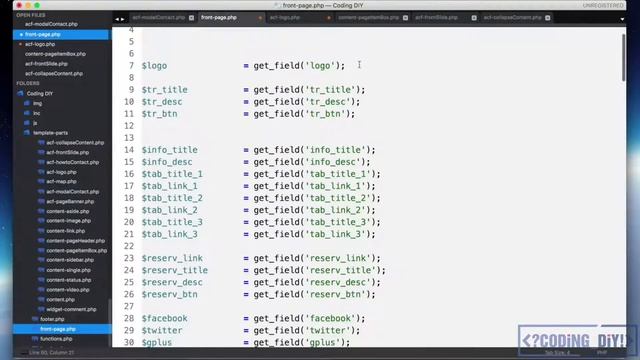This screenshot has width=640, height=360.
Task: Click file icon of content-pageItemBox.php in tree
Action: 41,250
